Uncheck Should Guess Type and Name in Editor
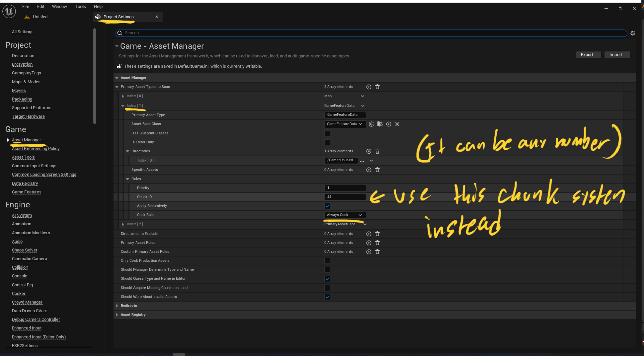This screenshot has height=356, width=644. [327, 279]
